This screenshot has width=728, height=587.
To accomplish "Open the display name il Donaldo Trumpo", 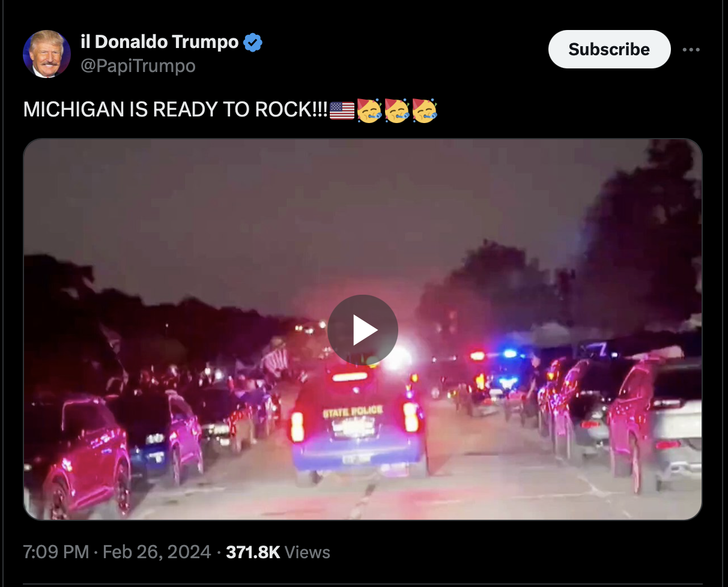I will click(x=159, y=42).
